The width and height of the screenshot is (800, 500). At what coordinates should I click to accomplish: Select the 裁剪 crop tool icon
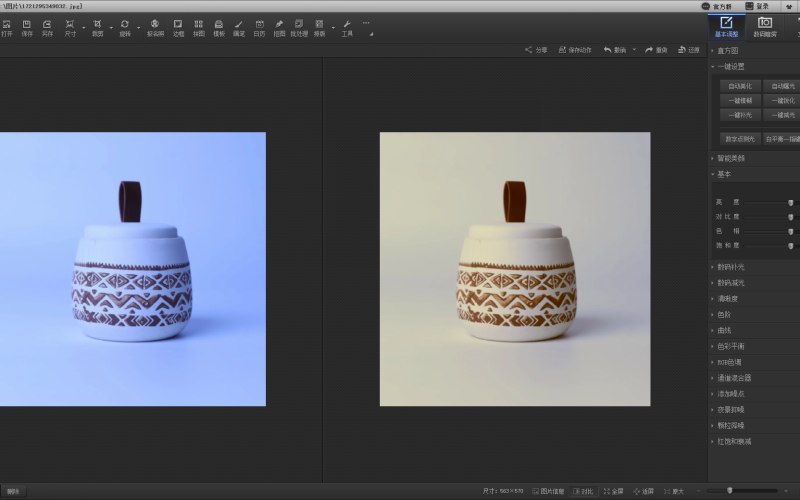click(x=97, y=28)
